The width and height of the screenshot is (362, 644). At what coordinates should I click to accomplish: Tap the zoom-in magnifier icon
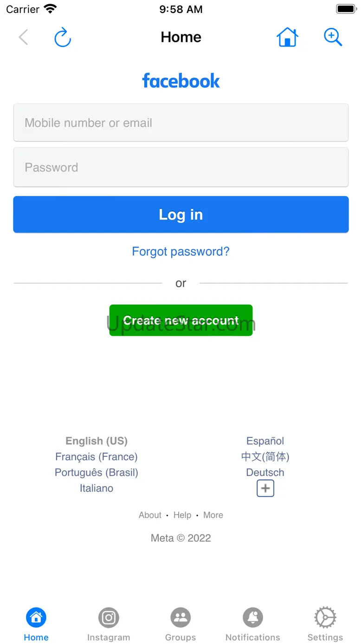click(333, 37)
